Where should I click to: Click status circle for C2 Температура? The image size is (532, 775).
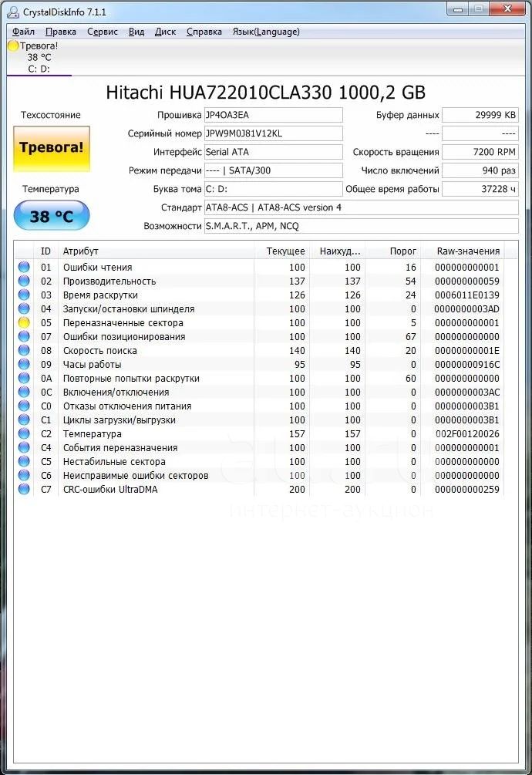pyautogui.click(x=24, y=433)
